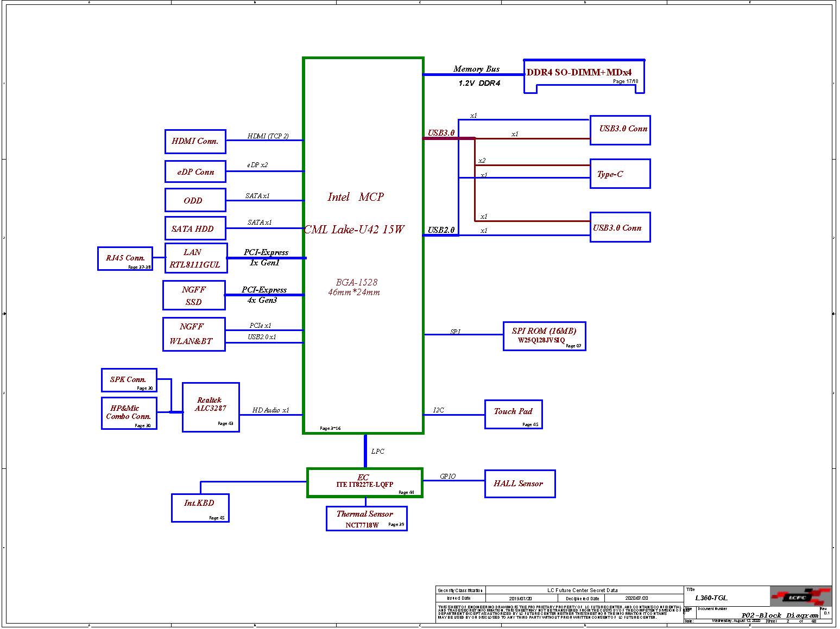
Task: Click the Touch Pad block
Action: click(x=513, y=414)
